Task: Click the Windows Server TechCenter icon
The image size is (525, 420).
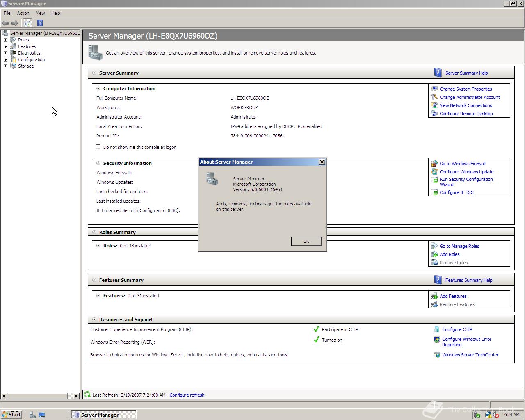Action: 437,354
